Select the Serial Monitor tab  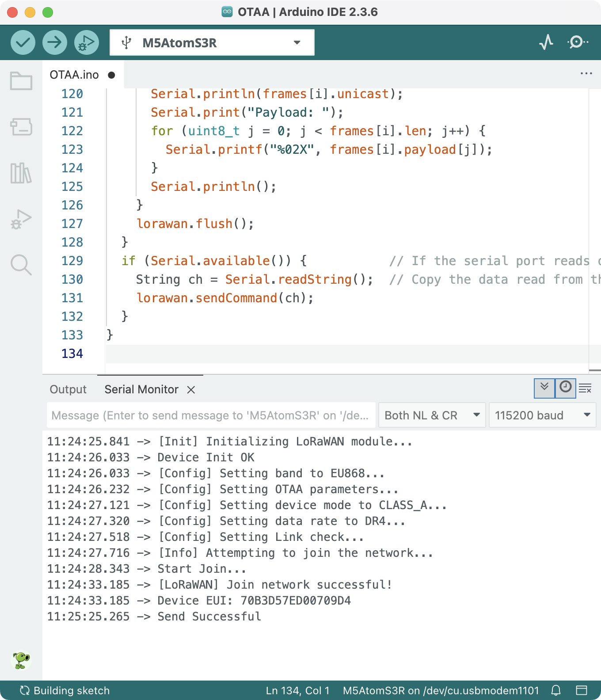click(x=141, y=389)
